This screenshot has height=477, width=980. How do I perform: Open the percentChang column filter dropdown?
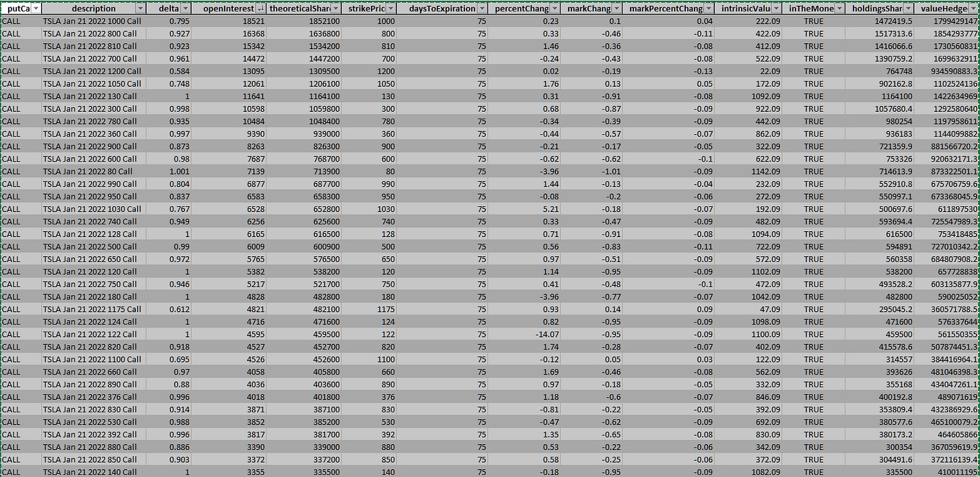pyautogui.click(x=554, y=9)
